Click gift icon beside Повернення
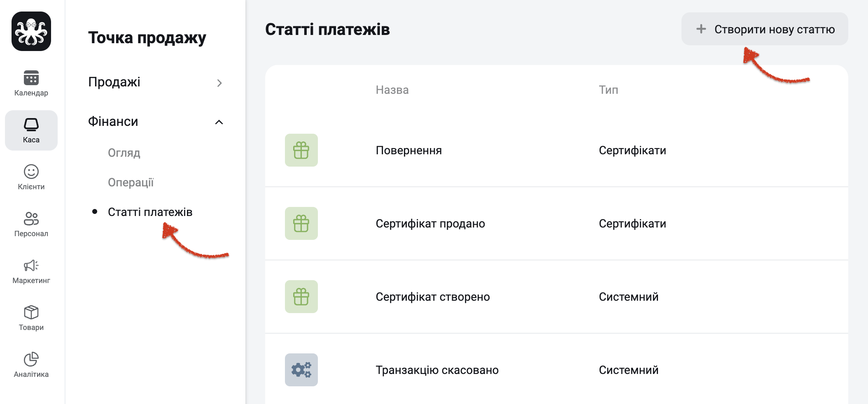Viewport: 868px width, 404px height. click(301, 150)
